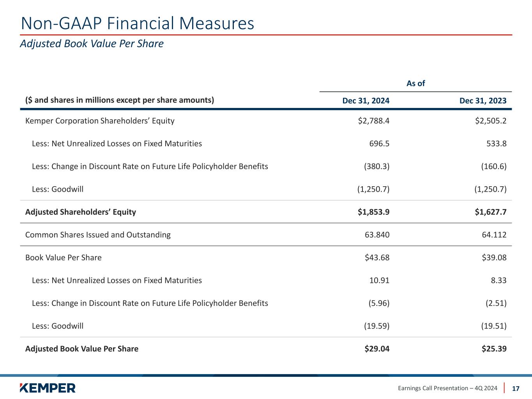Click the $2,788.4 shareholders' equity value

(373, 121)
